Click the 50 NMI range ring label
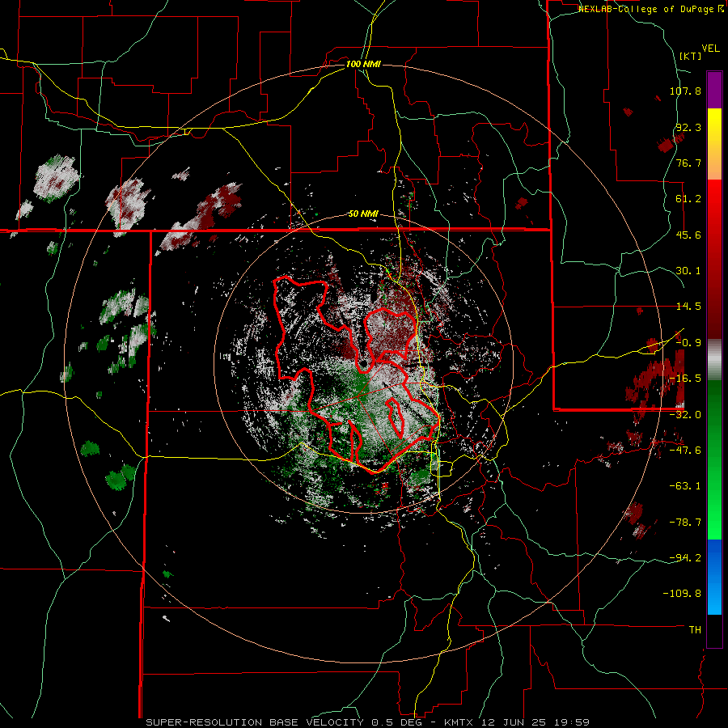728x728 pixels. pyautogui.click(x=363, y=214)
